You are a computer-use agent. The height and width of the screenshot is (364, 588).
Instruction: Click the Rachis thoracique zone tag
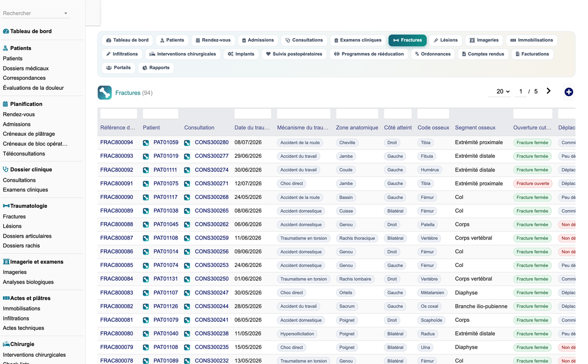click(357, 238)
